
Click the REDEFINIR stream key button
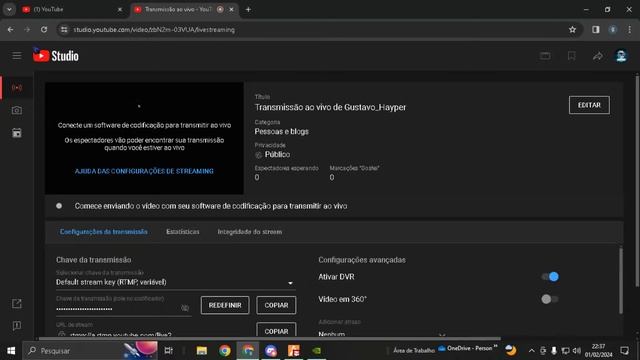point(225,305)
